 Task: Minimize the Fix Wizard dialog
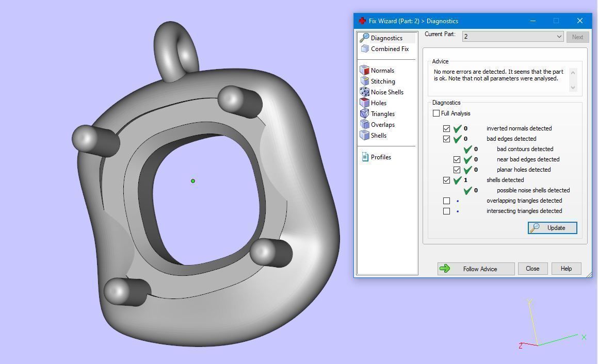(x=533, y=21)
